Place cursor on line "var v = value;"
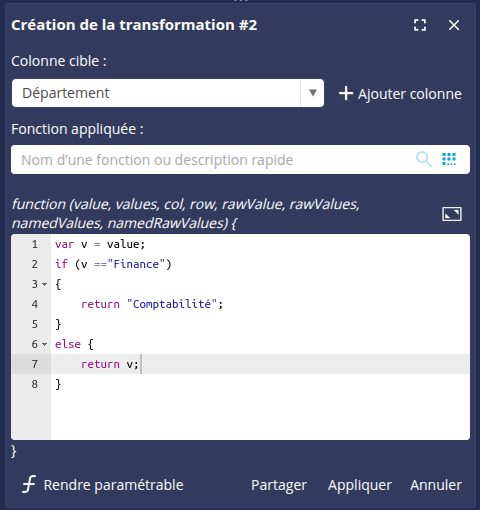Screen dimensions: 480x510 [100, 244]
